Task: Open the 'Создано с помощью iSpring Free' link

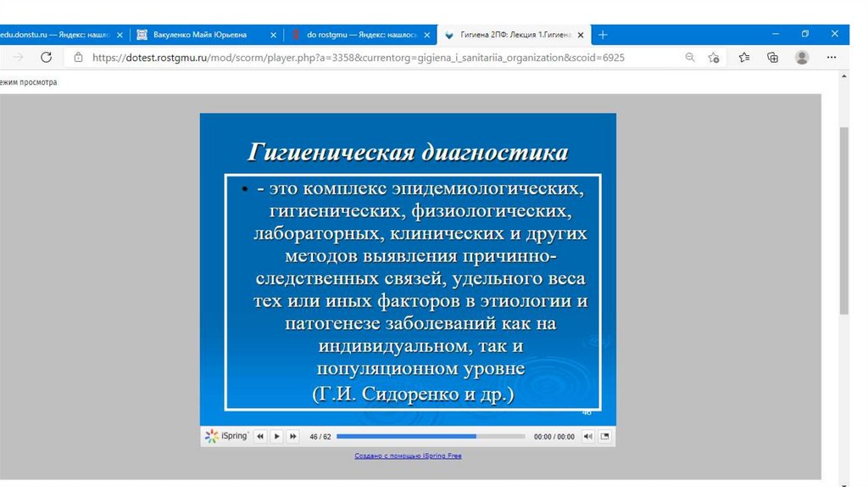Action: [x=408, y=456]
